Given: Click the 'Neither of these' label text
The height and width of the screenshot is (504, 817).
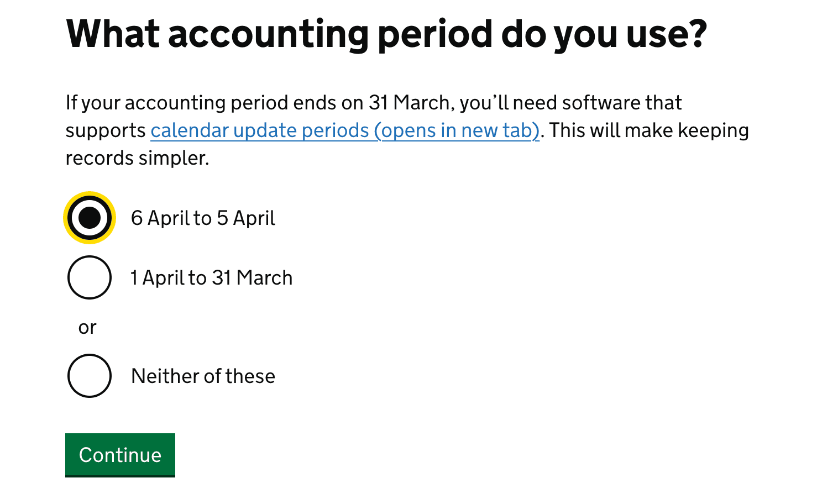Looking at the screenshot, I should coord(202,376).
